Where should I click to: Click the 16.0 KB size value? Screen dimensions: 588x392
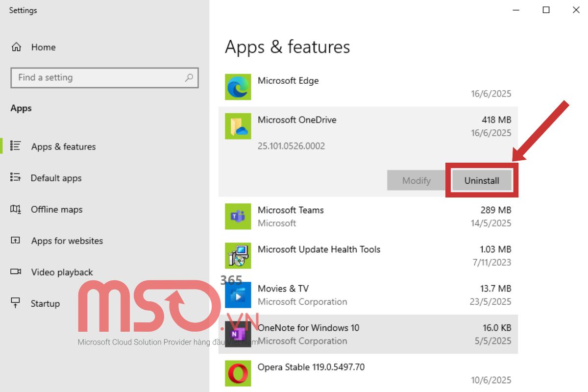(x=497, y=327)
